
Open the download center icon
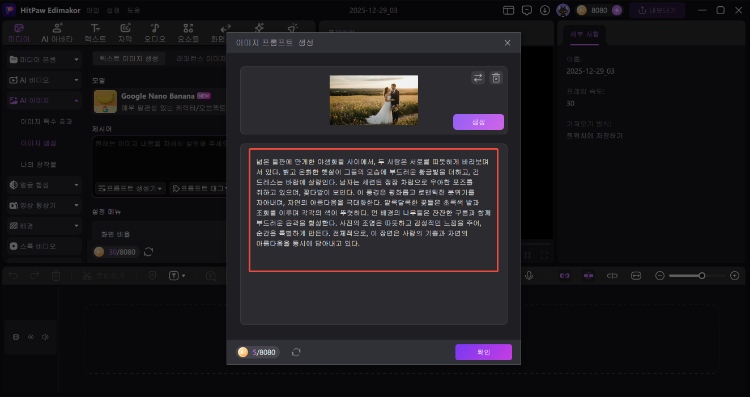click(x=545, y=10)
